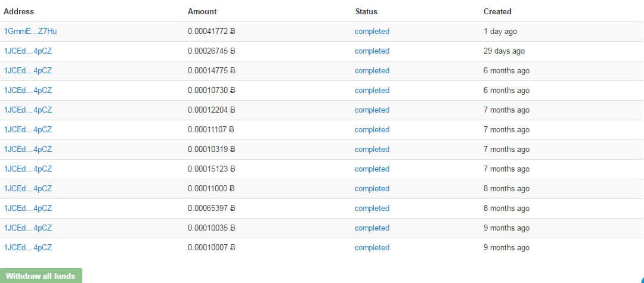Open the 1GmmE...Z7Hu address link
The width and height of the screenshot is (644, 283).
30,31
